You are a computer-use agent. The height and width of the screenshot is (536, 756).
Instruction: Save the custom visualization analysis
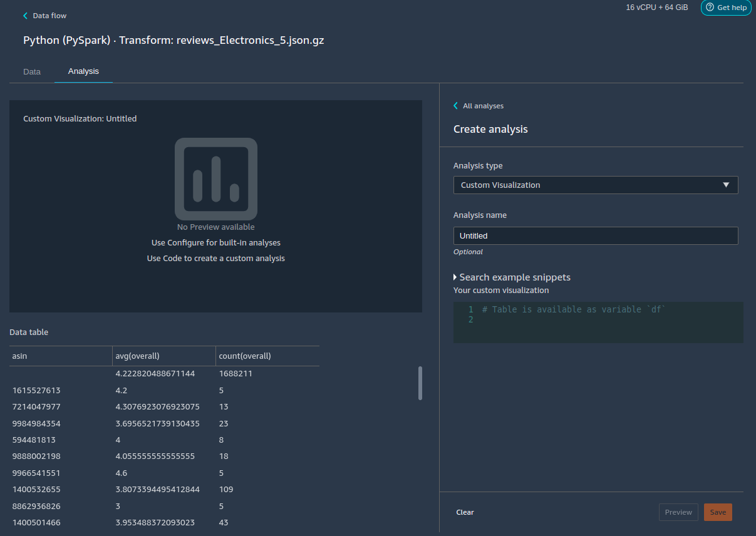(x=718, y=512)
